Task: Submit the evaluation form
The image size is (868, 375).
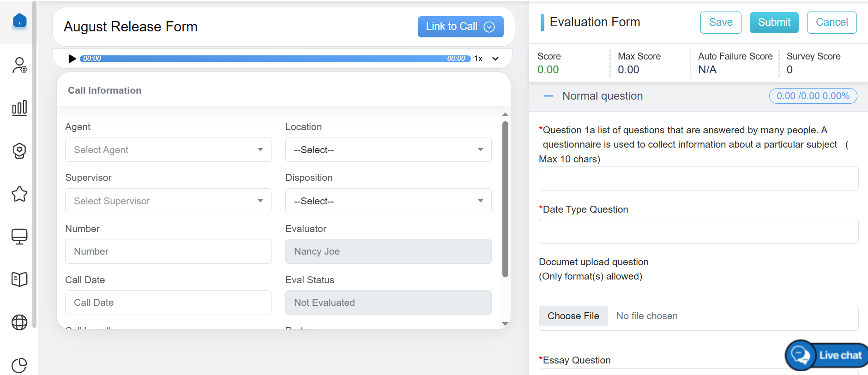Action: pyautogui.click(x=774, y=23)
